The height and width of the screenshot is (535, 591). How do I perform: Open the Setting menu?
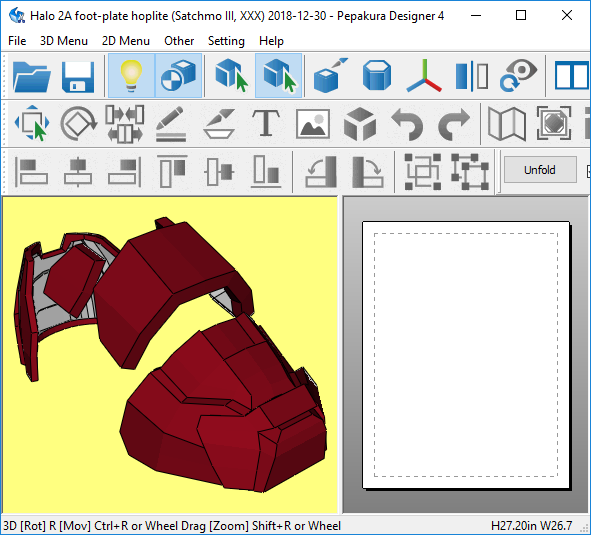click(x=226, y=41)
